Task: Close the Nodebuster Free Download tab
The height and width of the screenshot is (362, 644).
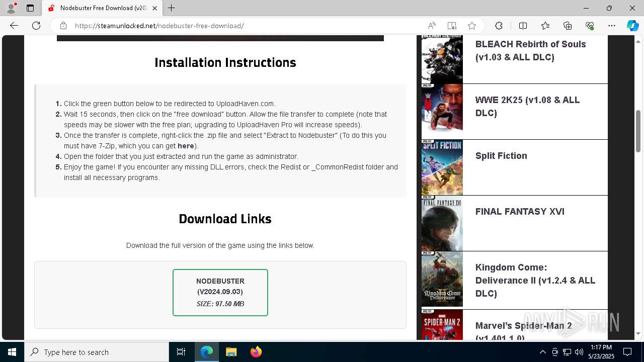Action: [155, 8]
